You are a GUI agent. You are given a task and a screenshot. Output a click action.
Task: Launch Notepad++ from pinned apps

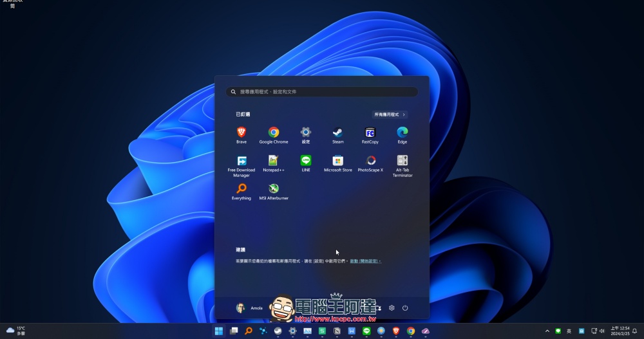(274, 163)
